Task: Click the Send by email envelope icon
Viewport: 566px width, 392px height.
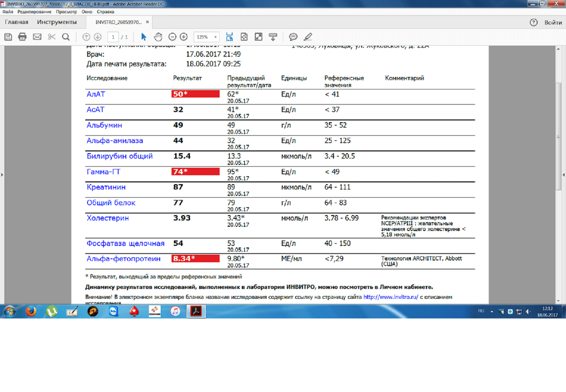Action: coord(37,37)
